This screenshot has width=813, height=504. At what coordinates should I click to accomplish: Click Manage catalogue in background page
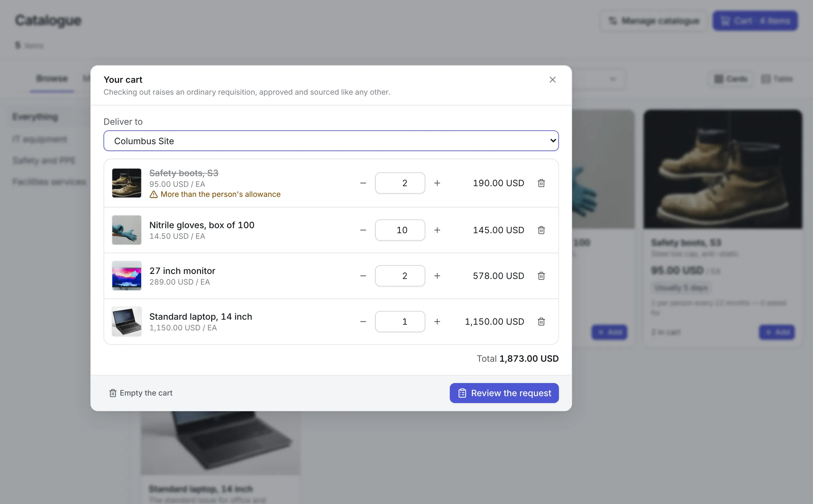click(x=653, y=21)
